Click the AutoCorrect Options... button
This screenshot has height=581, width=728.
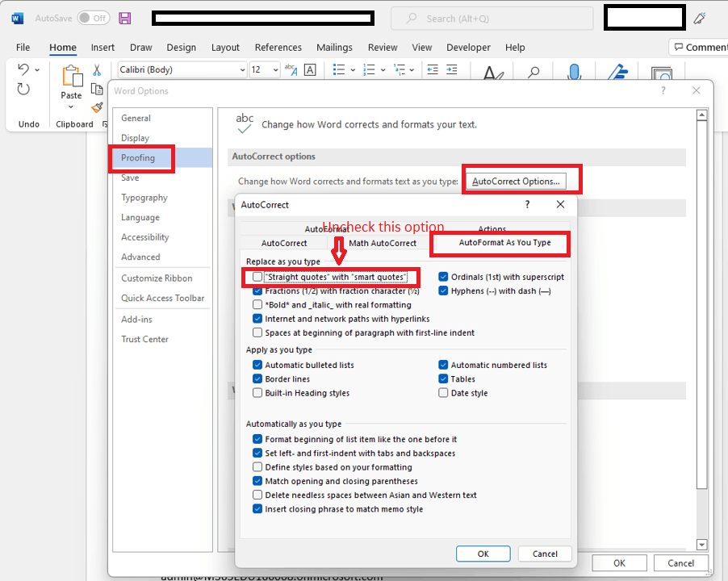(516, 182)
